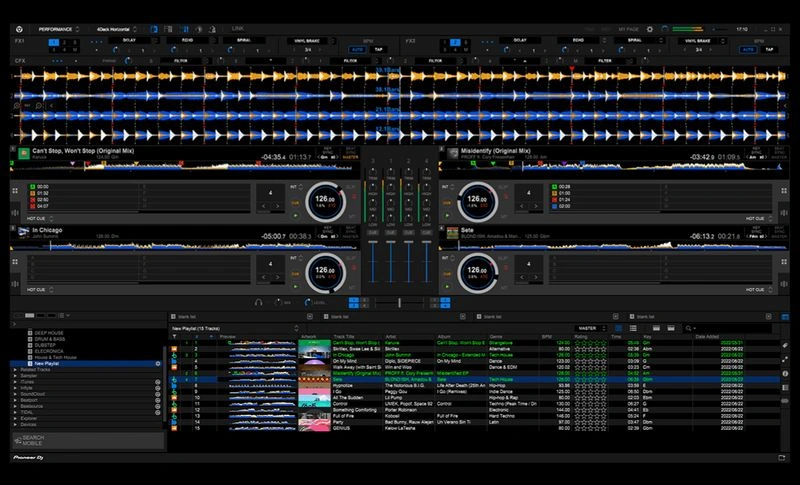Screen dimensions: 800x485
Task: Click the crossfader below the mixer
Action: [x=399, y=303]
